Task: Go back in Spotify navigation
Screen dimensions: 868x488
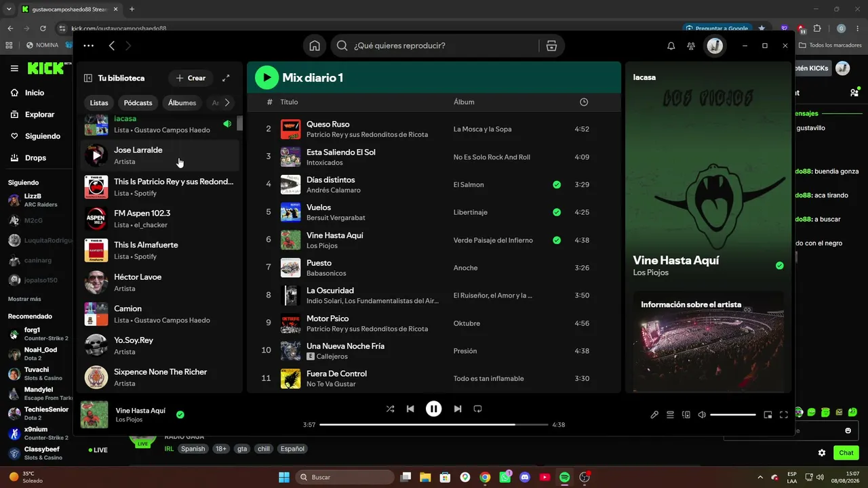Action: click(112, 46)
